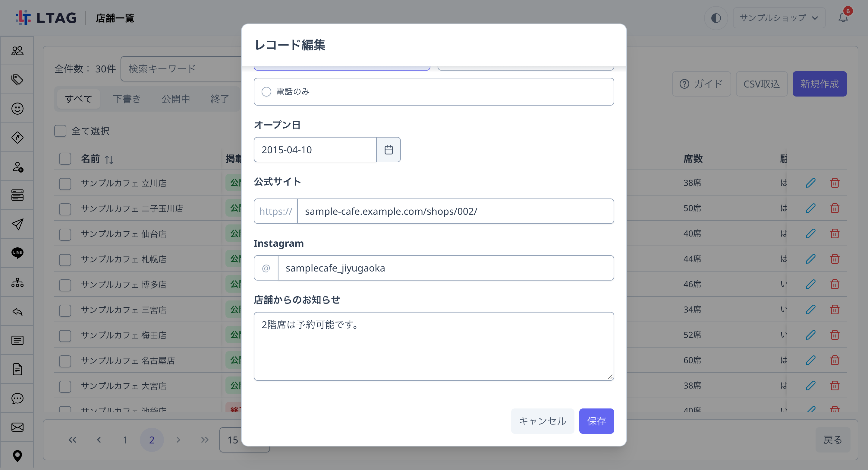The height and width of the screenshot is (470, 868).
Task: Switch to the 公開中 tab
Action: [x=175, y=99]
